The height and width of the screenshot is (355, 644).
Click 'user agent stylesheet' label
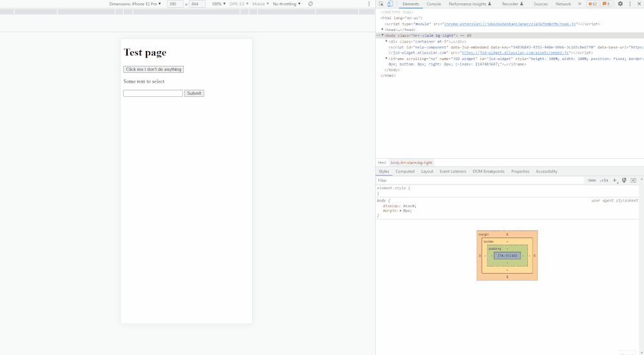pyautogui.click(x=614, y=200)
